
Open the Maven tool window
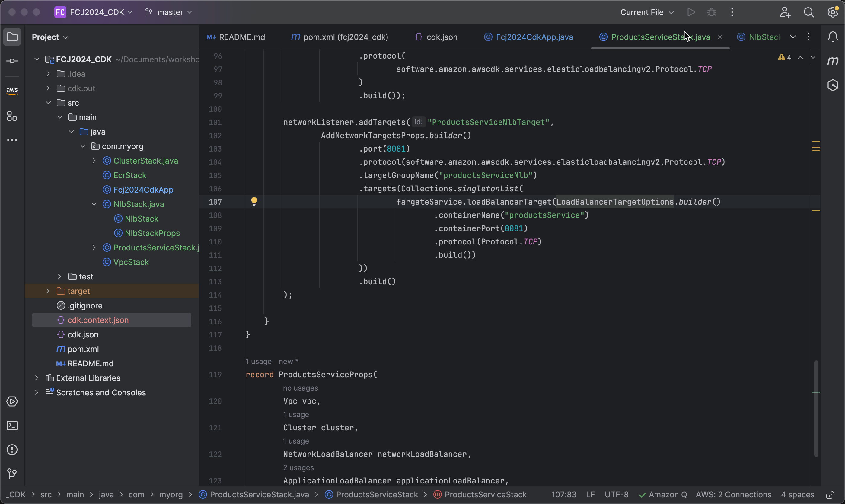[x=833, y=61]
